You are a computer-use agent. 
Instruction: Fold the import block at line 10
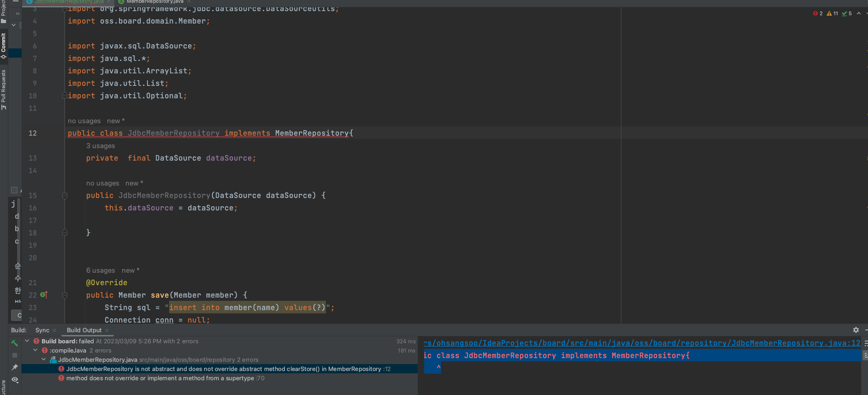(x=65, y=96)
